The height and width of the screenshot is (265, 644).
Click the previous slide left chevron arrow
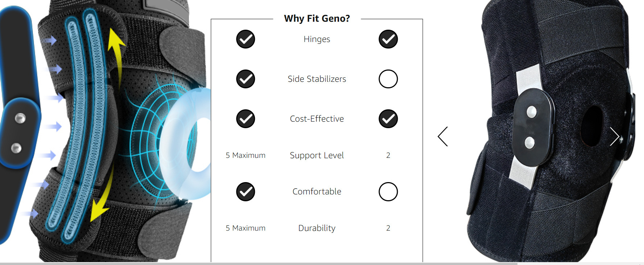443,136
